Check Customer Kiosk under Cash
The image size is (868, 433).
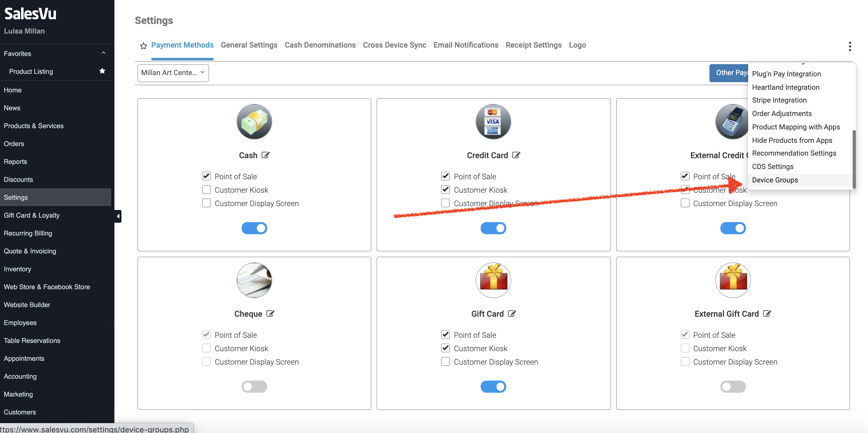(x=206, y=190)
